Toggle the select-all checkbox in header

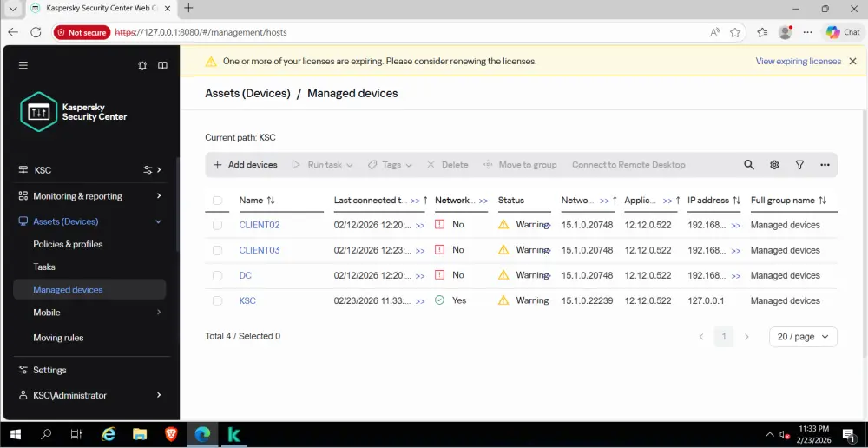click(x=218, y=201)
